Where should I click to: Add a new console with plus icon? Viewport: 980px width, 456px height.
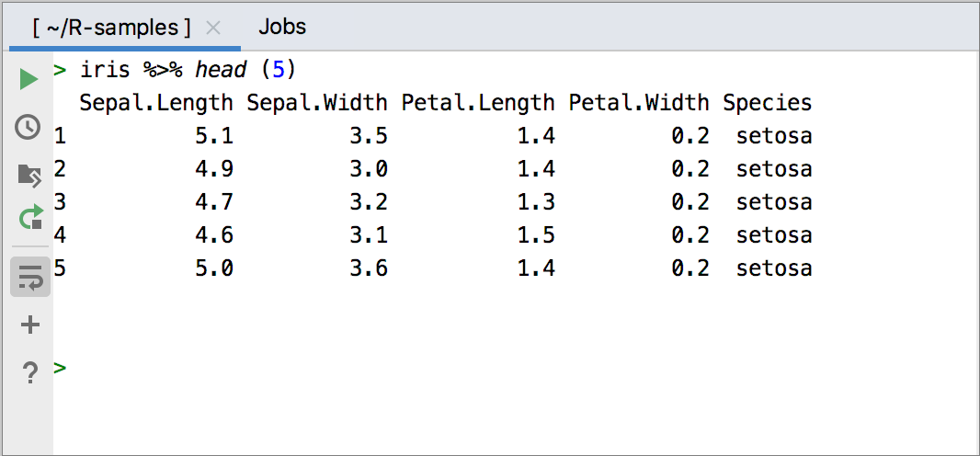tap(30, 325)
